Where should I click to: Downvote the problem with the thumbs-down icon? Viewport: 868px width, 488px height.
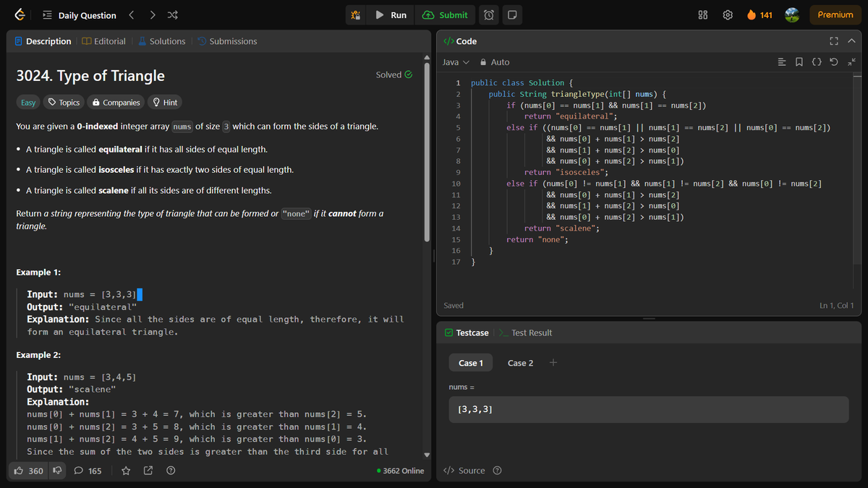click(x=57, y=470)
